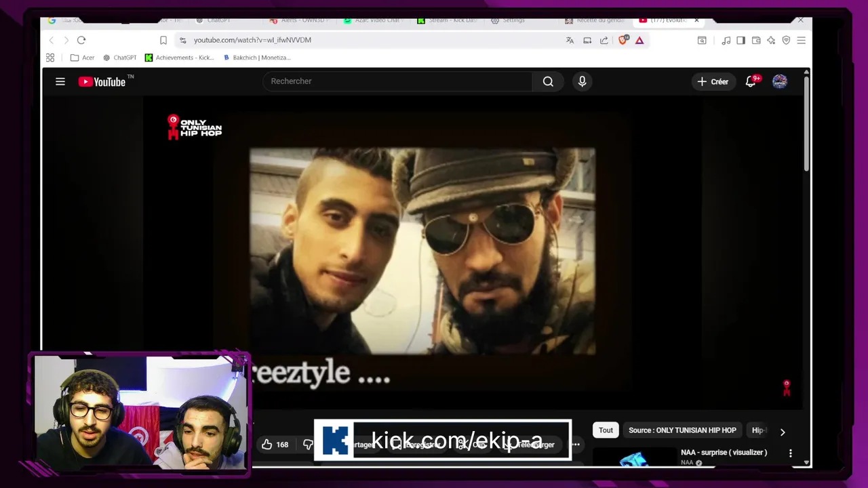
Task: Open the NAA channel name link
Action: tap(687, 462)
